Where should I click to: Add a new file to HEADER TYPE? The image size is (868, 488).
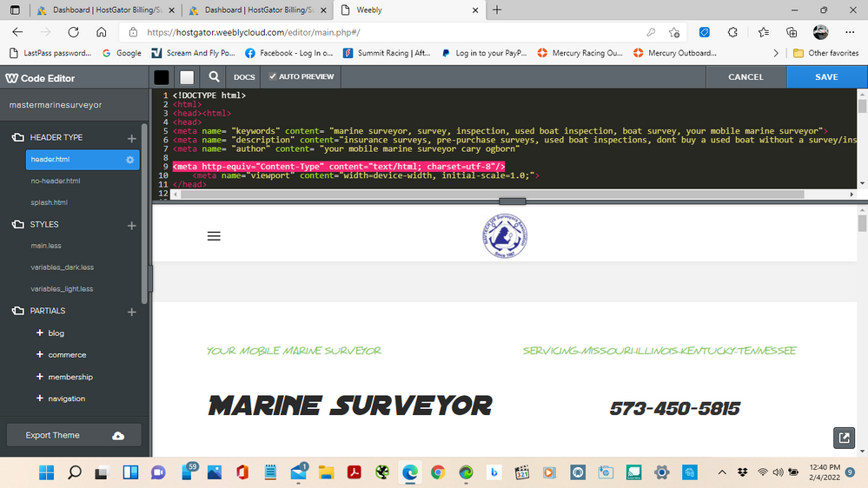click(x=132, y=138)
